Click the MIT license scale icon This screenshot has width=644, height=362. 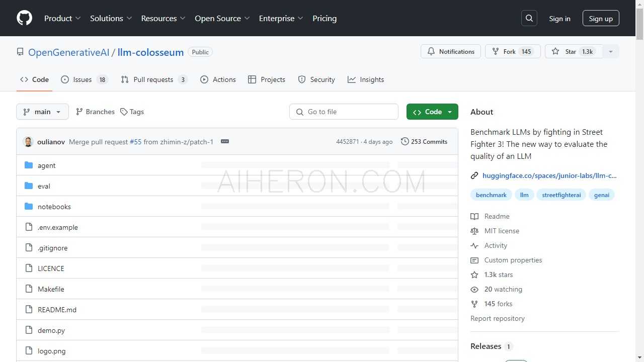pyautogui.click(x=474, y=231)
